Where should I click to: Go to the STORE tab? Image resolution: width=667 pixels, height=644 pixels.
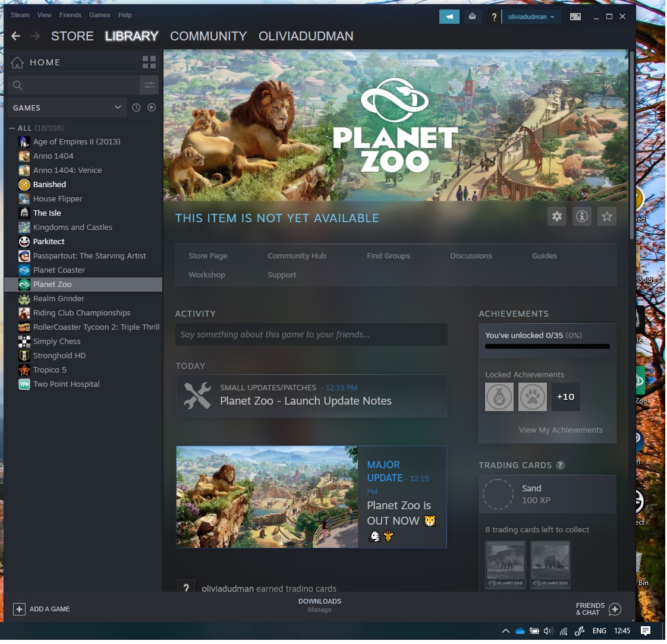click(73, 36)
